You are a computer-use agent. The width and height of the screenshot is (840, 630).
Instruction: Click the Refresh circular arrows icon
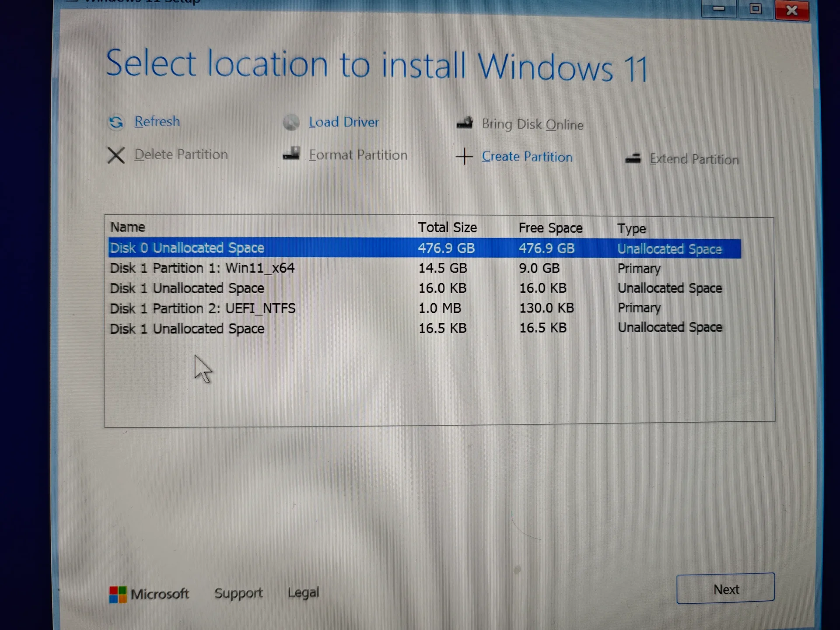(116, 122)
